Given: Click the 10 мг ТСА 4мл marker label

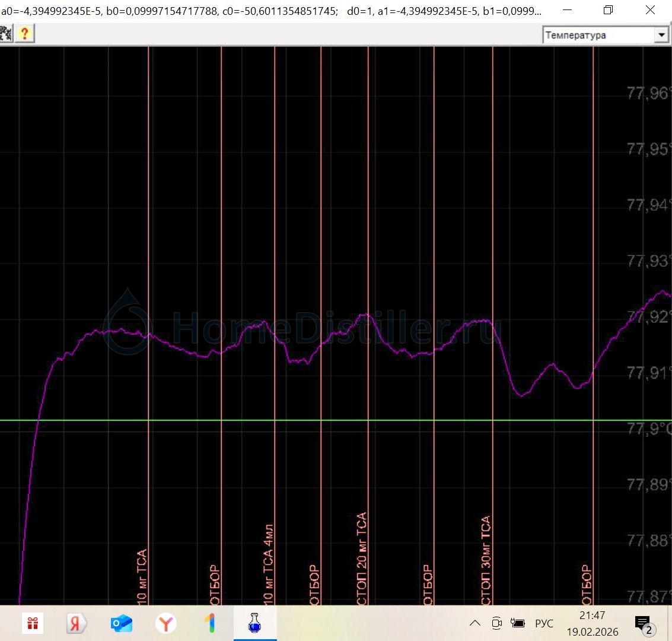Looking at the screenshot, I should (x=267, y=564).
